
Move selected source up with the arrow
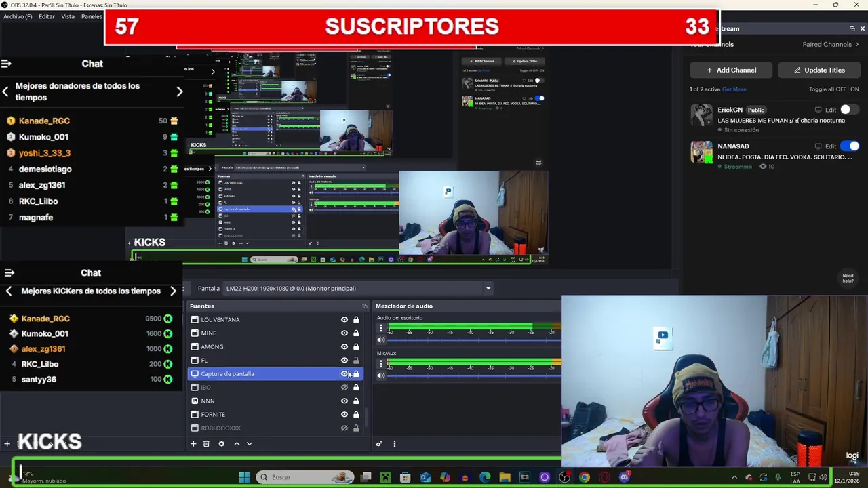pyautogui.click(x=237, y=444)
